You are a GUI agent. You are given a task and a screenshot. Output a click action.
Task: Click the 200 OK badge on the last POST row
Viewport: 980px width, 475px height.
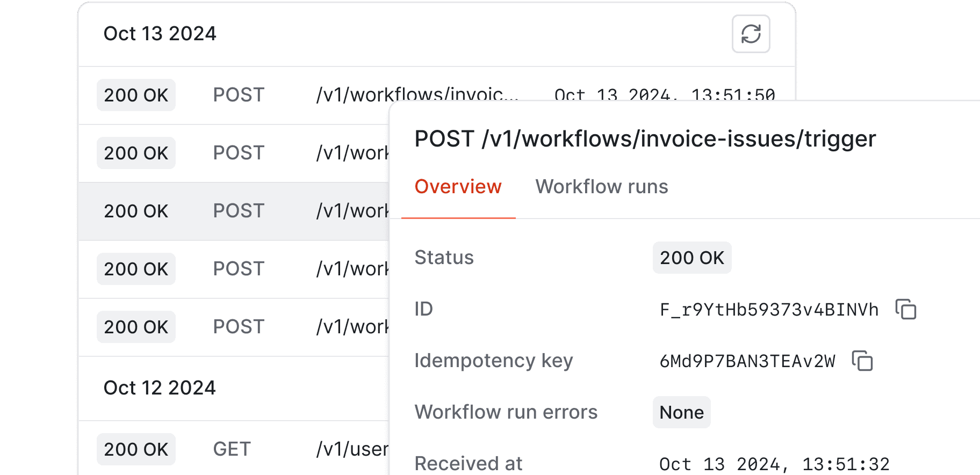click(x=136, y=326)
